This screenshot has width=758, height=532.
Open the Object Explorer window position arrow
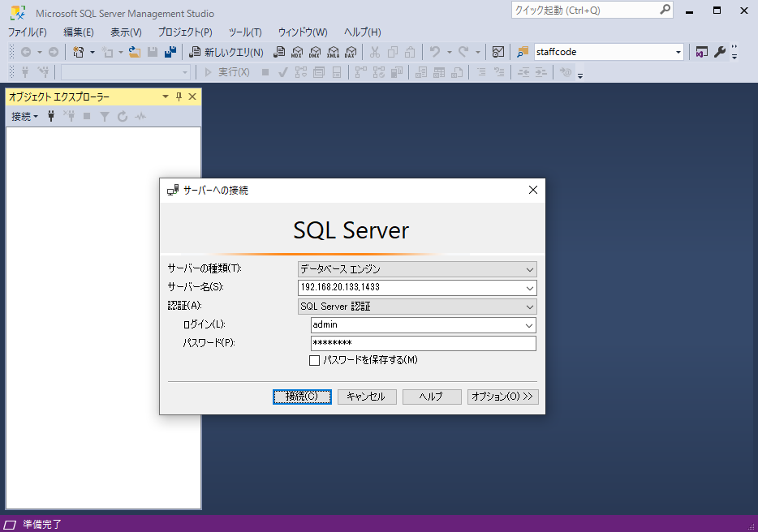click(x=166, y=97)
